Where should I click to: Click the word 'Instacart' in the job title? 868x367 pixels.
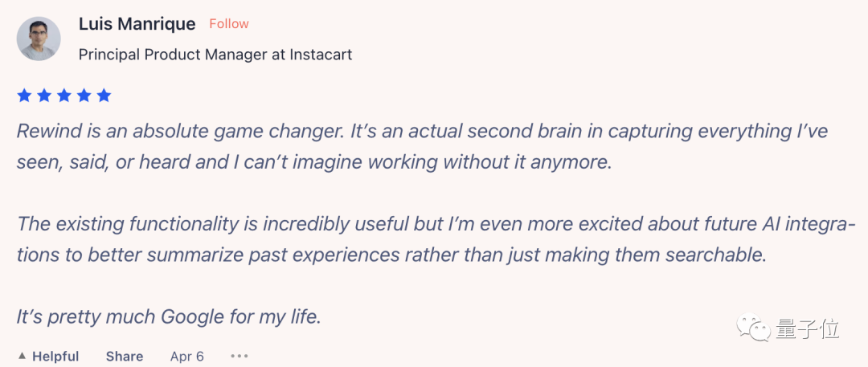(x=322, y=55)
